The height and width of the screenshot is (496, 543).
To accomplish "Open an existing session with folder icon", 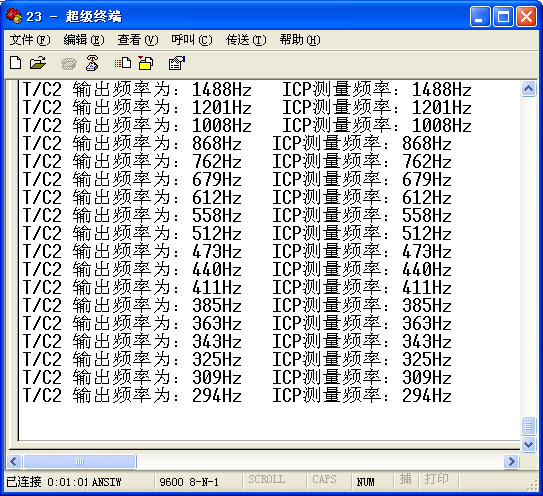I will 38,63.
